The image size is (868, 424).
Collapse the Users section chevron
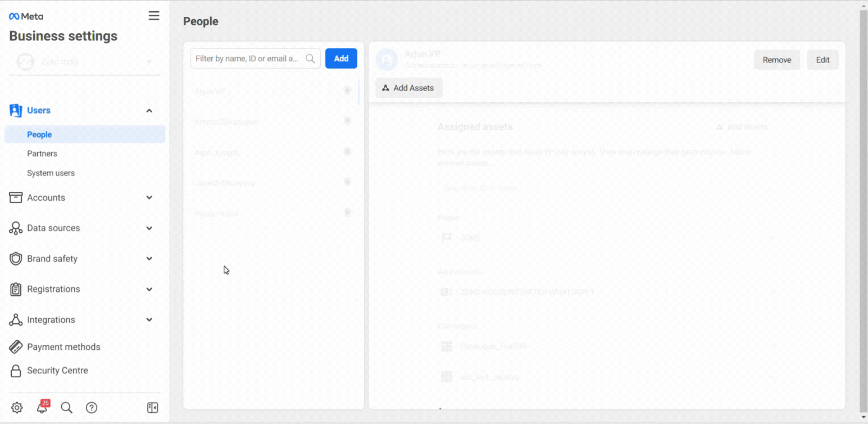tap(149, 111)
